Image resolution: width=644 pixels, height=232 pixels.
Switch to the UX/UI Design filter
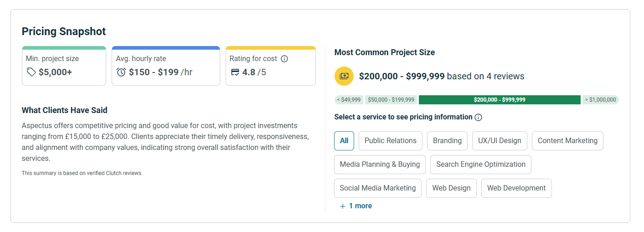pyautogui.click(x=500, y=141)
